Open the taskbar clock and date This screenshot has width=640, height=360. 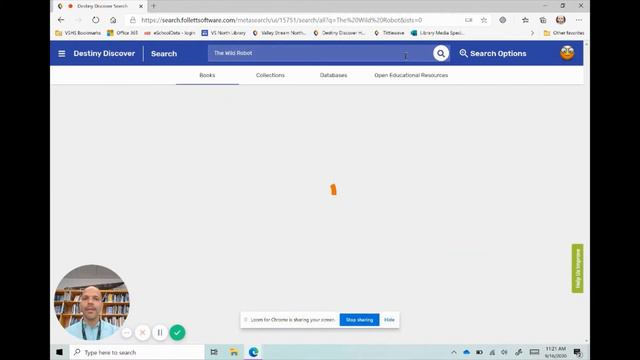[x=556, y=352]
